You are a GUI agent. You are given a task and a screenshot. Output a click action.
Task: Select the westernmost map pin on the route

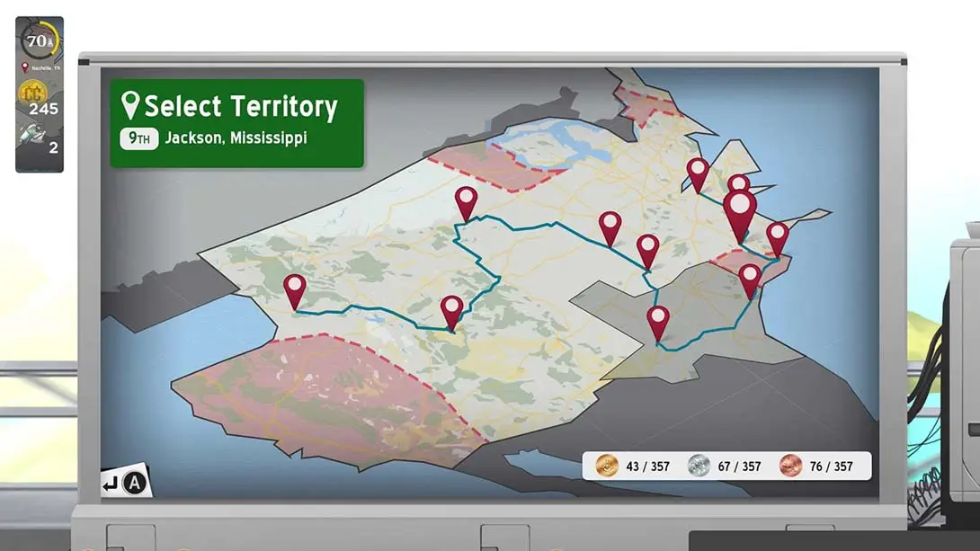point(294,289)
